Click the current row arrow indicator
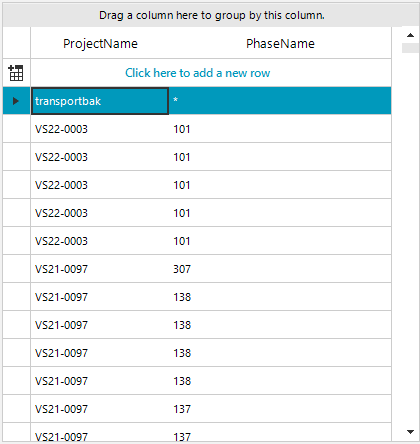 pos(16,101)
